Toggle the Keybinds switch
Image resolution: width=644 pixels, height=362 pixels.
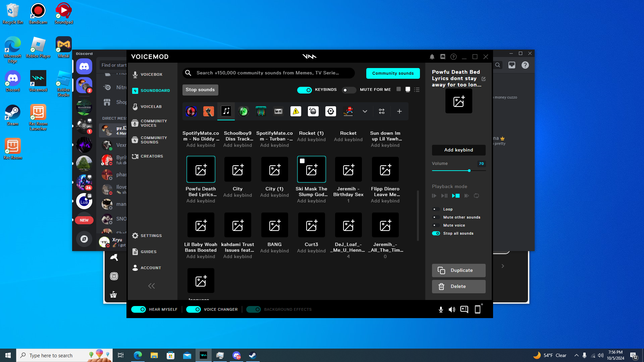point(305,90)
